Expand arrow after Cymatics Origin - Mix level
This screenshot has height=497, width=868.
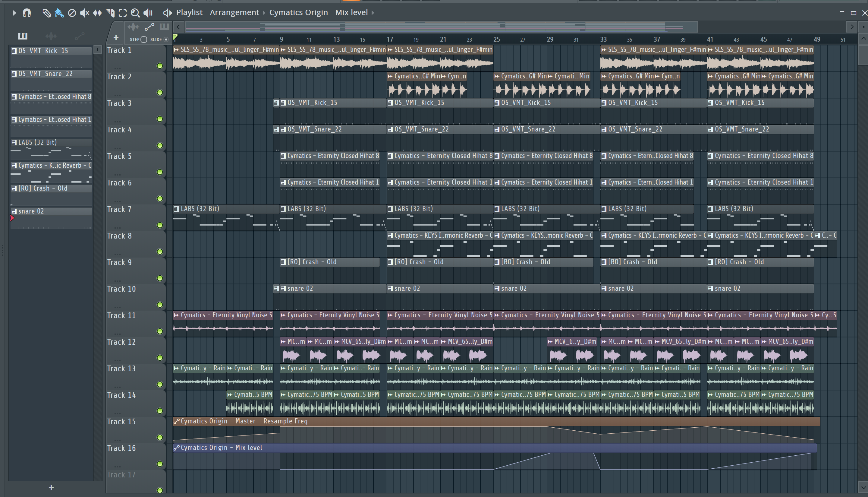click(373, 13)
